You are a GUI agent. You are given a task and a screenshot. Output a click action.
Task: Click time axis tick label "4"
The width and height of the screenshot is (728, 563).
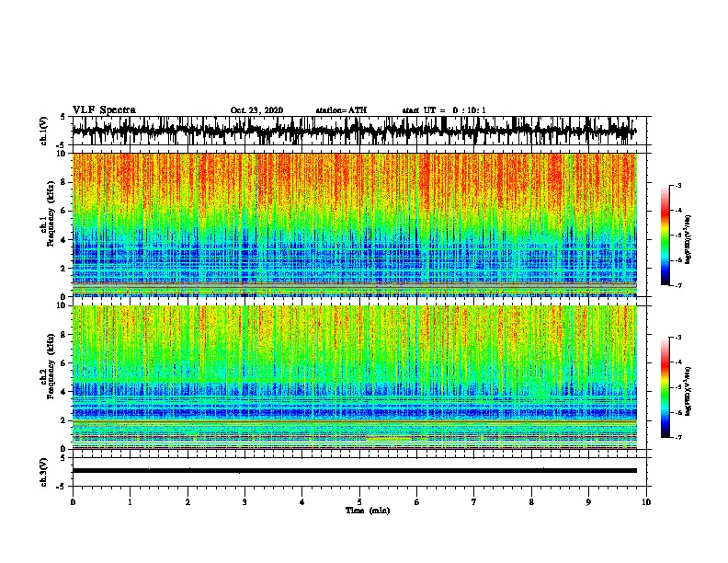[302, 502]
